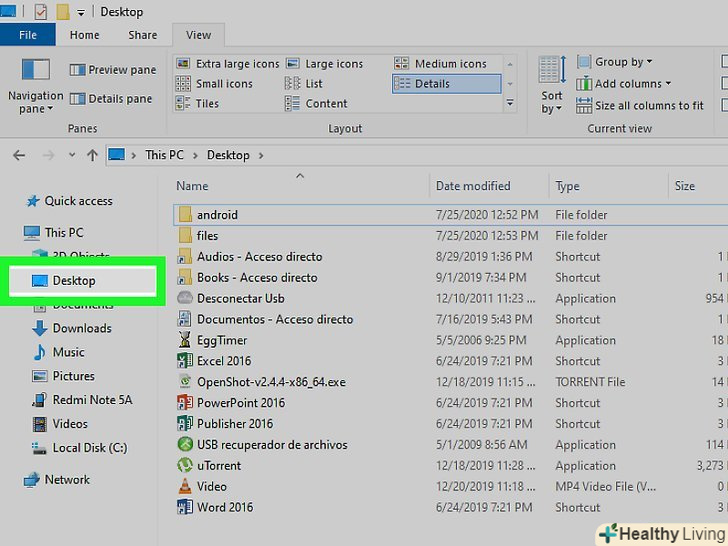Viewport: 728px width, 546px height.
Task: Select USB recuperador de archivos icon
Action: point(185,444)
